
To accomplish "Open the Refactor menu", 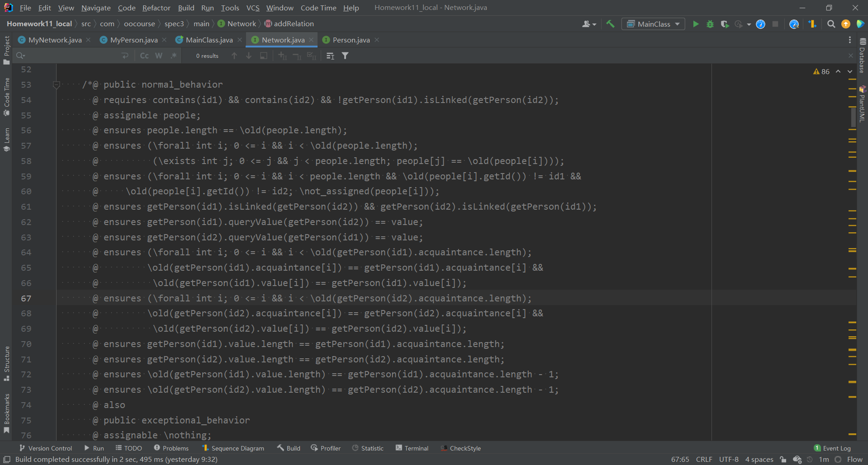I will point(156,8).
